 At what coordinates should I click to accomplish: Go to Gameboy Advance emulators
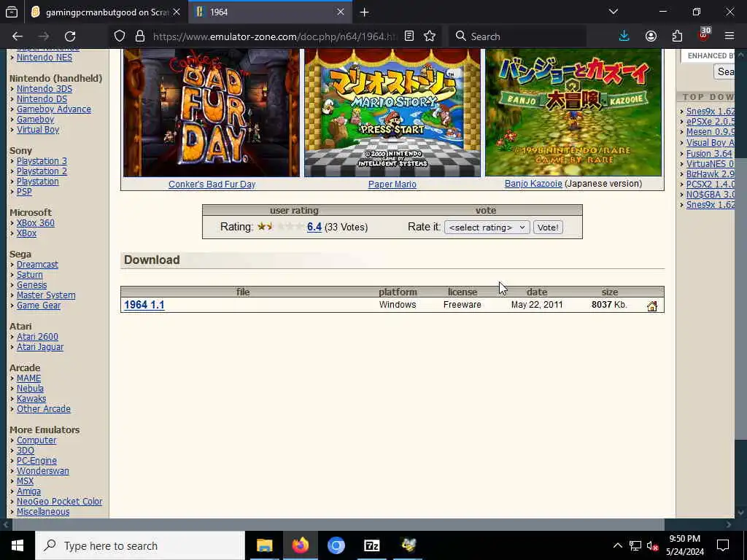tap(54, 109)
